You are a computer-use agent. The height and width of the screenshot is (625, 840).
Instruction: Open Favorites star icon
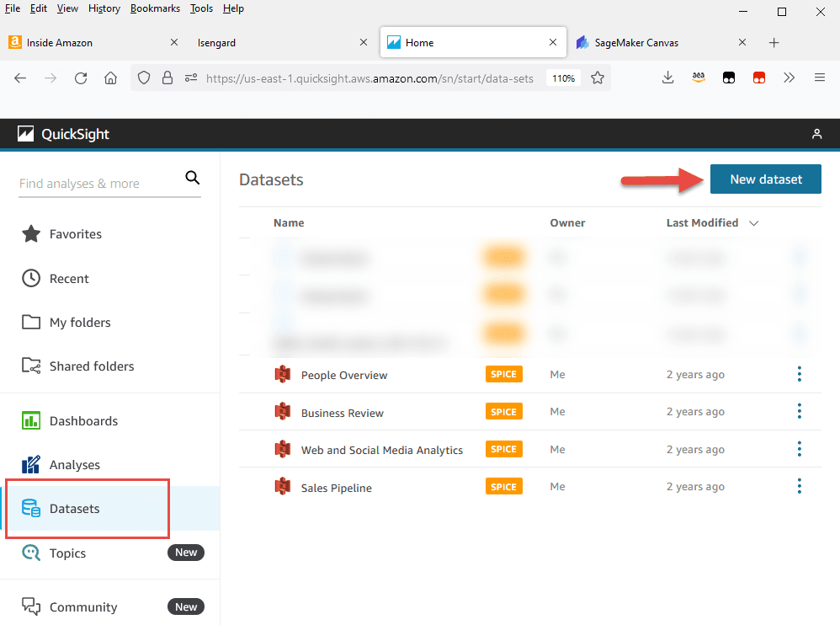click(x=31, y=233)
